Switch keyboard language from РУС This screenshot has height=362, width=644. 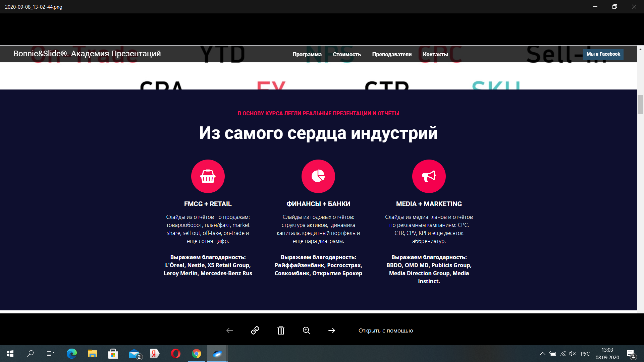[x=585, y=354]
